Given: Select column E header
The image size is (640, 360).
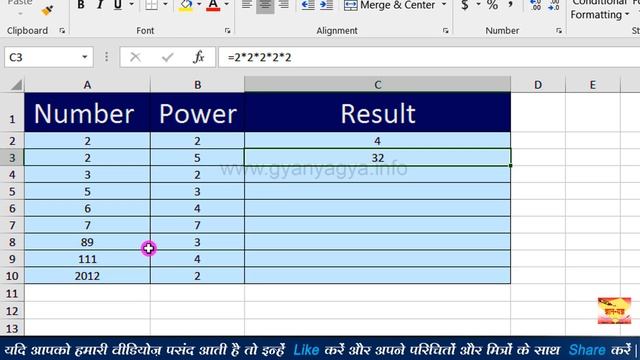Looking at the screenshot, I should point(593,84).
